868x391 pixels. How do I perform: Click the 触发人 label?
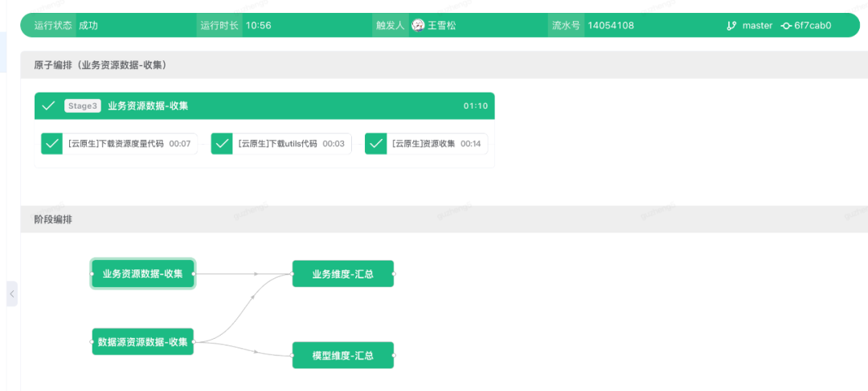(x=391, y=26)
